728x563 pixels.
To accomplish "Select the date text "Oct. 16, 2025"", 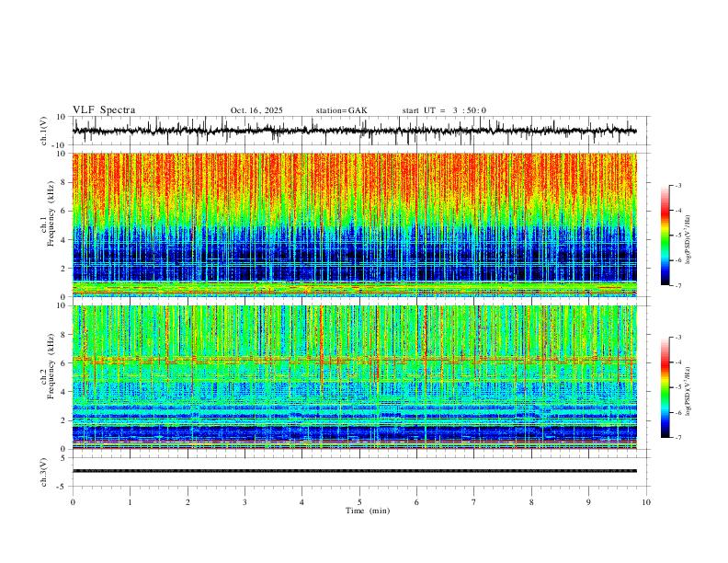I will (x=256, y=110).
